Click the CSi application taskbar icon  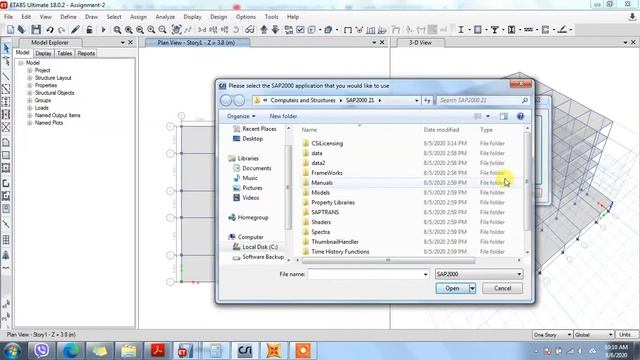click(245, 350)
